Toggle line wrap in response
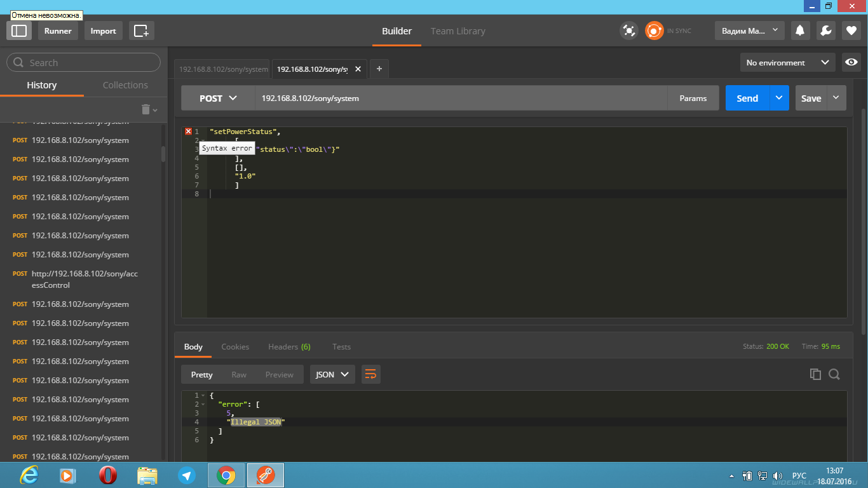 point(371,374)
